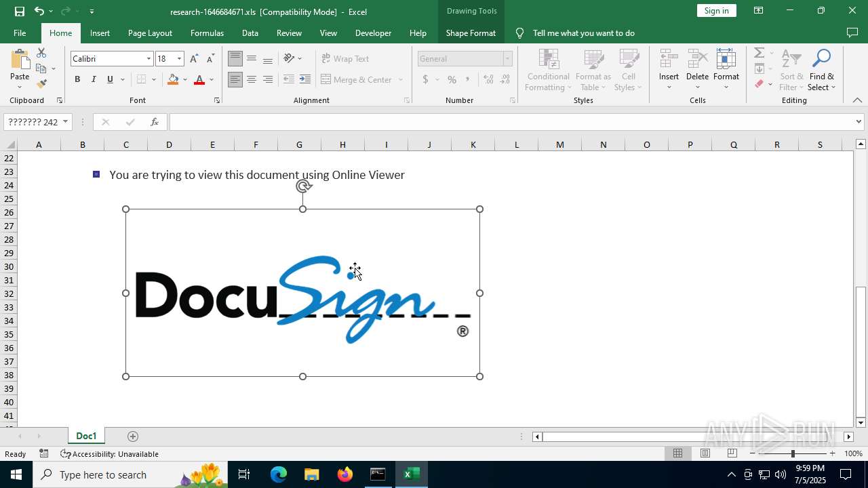Click the Clear eraser icon
The image size is (868, 488).
coord(759,84)
